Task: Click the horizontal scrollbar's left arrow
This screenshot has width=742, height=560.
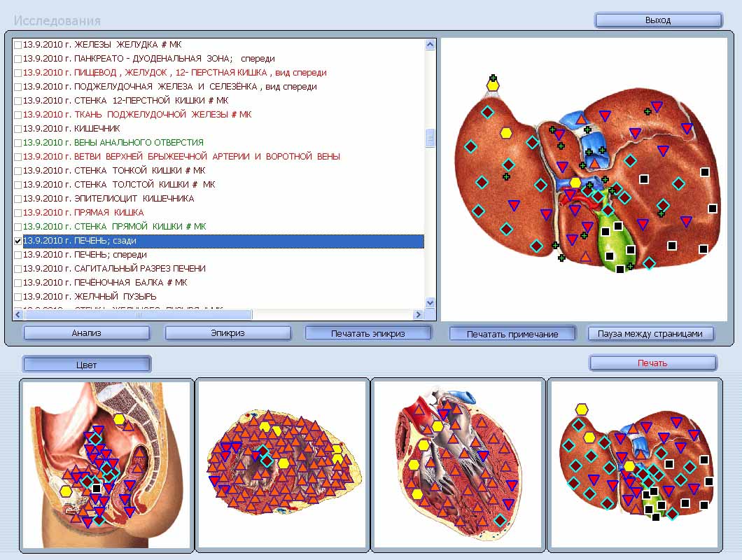Action: coord(17,314)
